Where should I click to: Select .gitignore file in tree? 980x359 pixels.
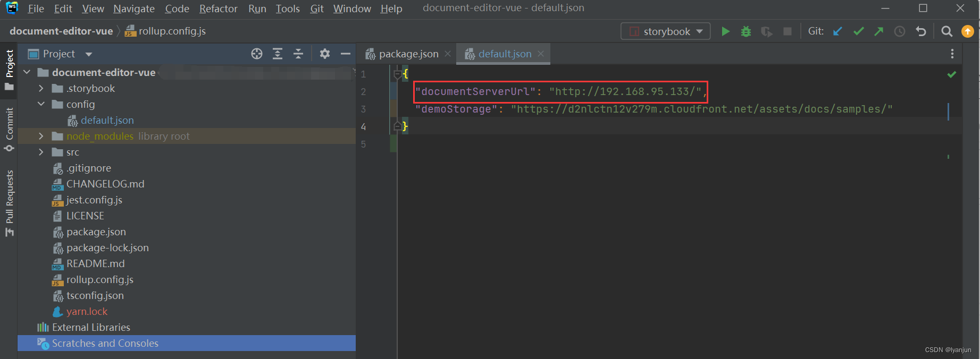pos(88,168)
